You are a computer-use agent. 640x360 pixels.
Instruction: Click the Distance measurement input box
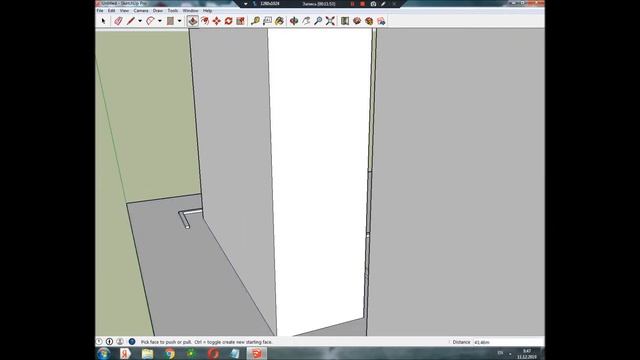tap(507, 342)
